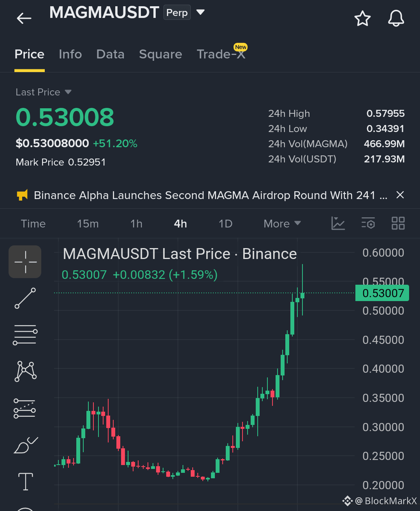Tap the Perp contract badge
Viewport: 420px width, 511px height.
[177, 12]
